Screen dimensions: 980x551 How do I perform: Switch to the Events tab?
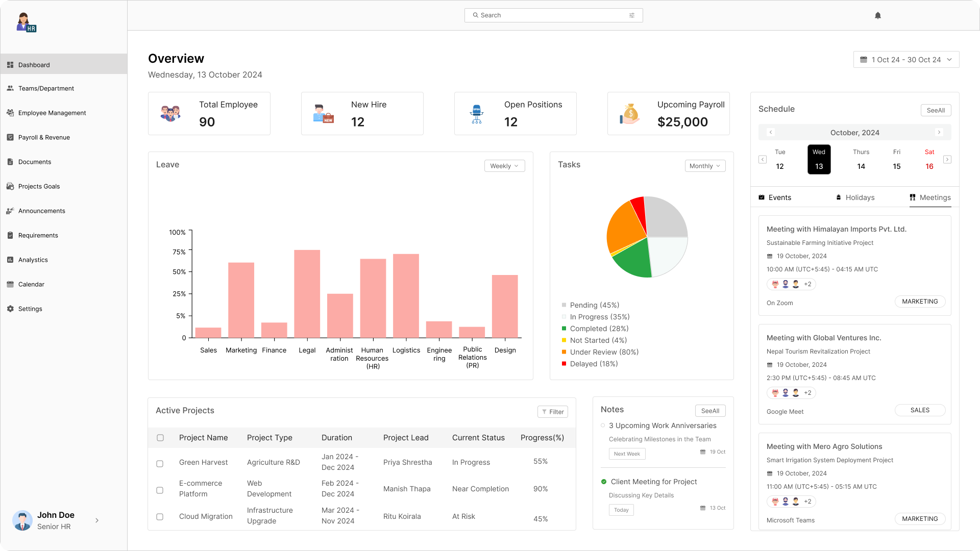point(775,197)
